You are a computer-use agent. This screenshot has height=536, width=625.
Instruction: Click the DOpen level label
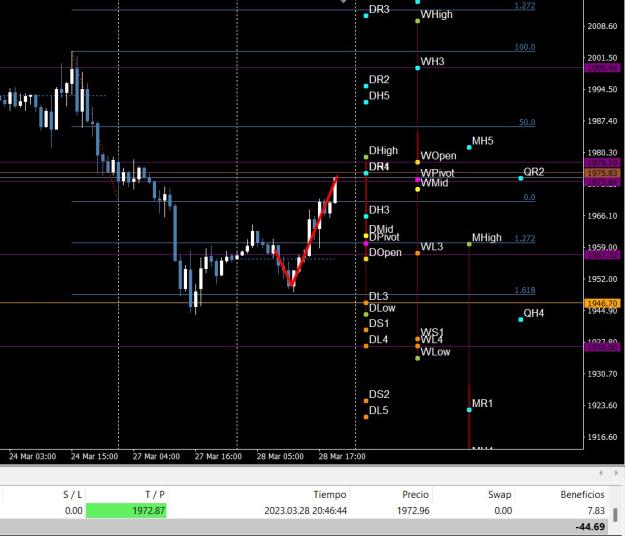tap(385, 253)
